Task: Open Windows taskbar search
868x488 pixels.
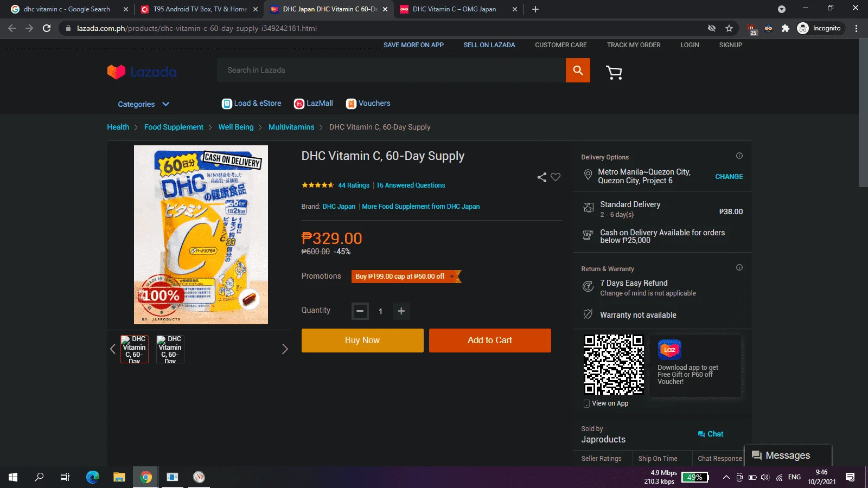Action: pyautogui.click(x=39, y=477)
